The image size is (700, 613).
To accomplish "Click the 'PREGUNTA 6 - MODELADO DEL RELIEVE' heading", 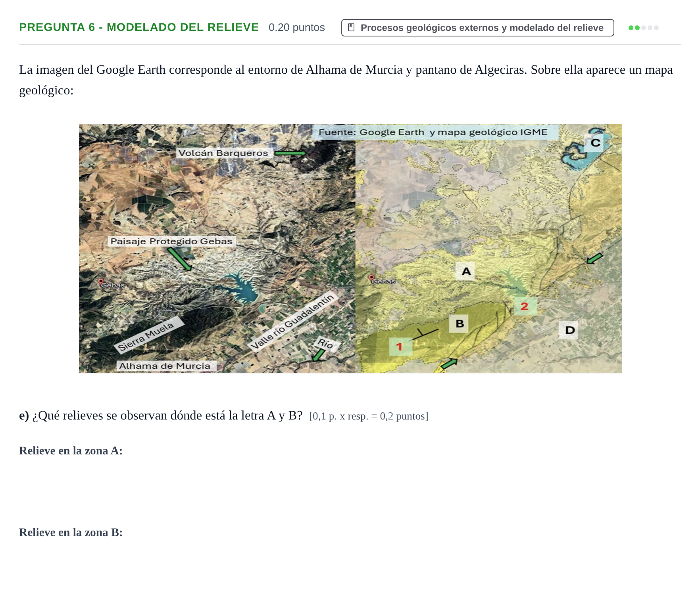I will click(139, 27).
